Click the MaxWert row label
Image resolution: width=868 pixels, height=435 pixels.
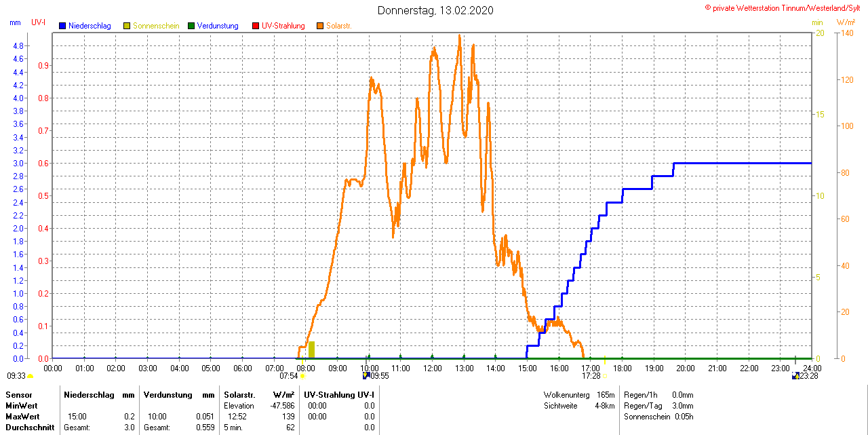22,416
